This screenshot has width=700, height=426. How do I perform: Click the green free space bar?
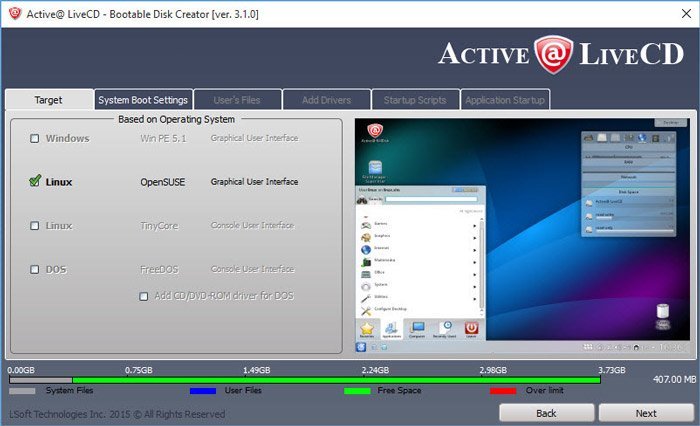click(336, 380)
